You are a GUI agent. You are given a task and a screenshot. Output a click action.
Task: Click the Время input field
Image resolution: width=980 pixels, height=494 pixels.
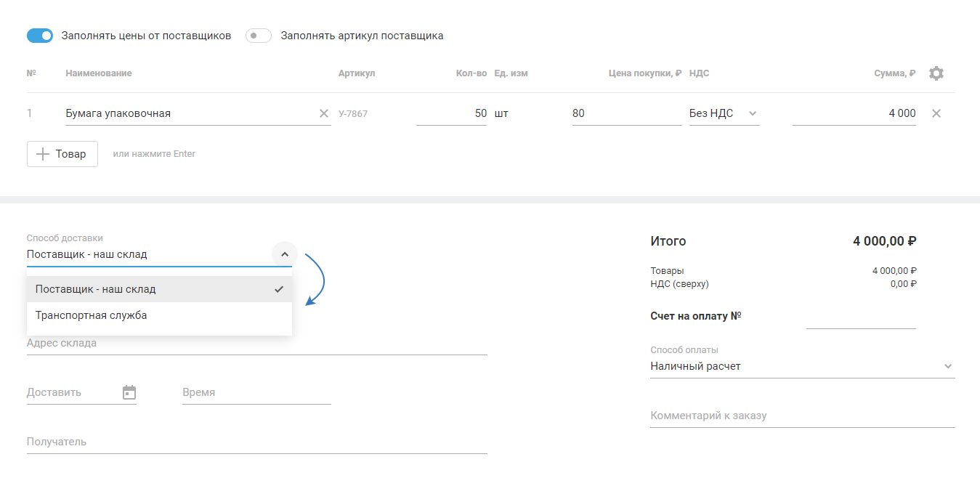point(256,393)
